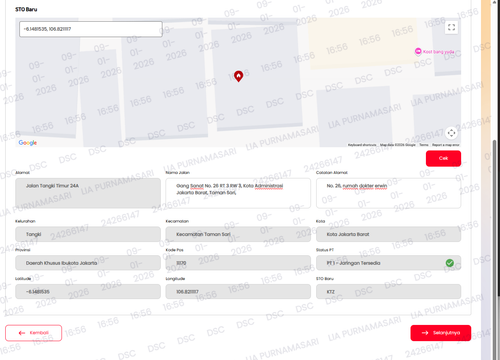The height and width of the screenshot is (360, 500).
Task: Click the Latitude field
Action: coord(88,292)
